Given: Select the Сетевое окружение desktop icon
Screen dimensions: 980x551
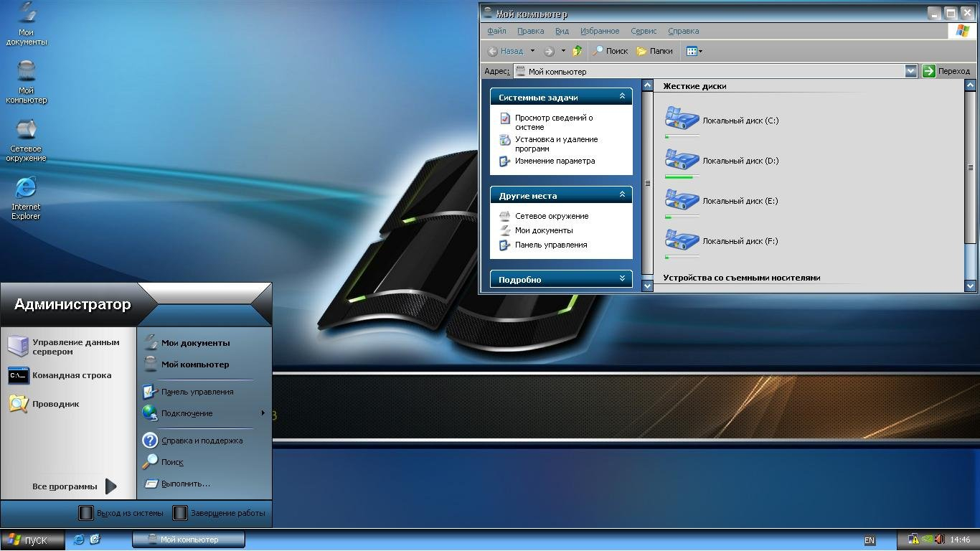Looking at the screenshot, I should tap(27, 141).
